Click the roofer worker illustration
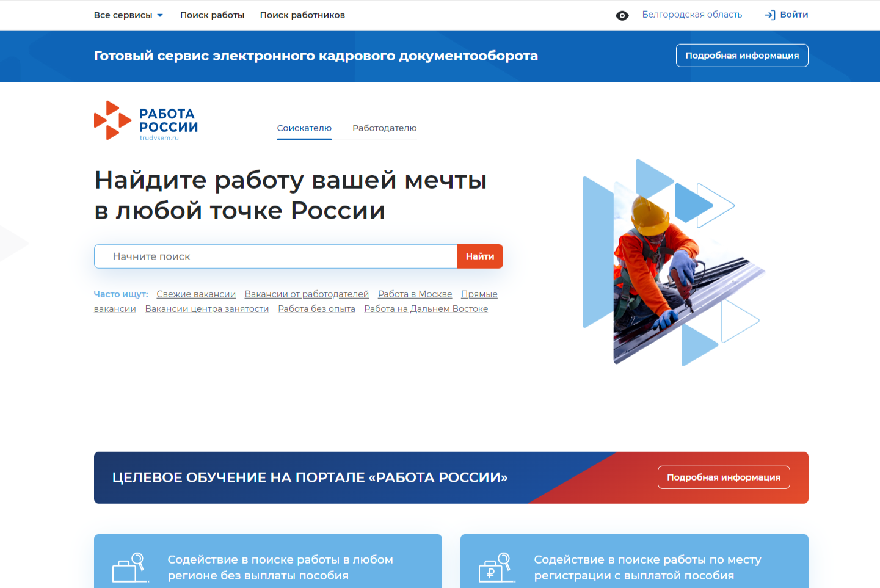 click(x=666, y=269)
